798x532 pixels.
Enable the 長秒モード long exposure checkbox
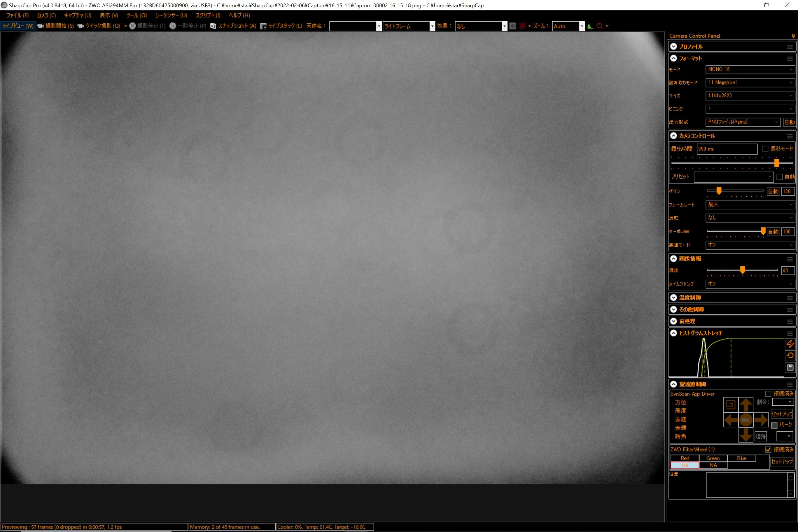[765, 149]
